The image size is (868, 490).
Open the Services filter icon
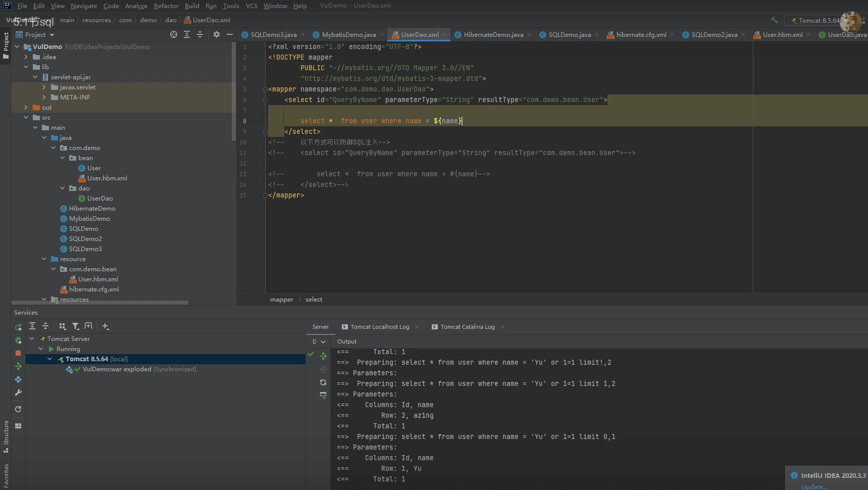(x=75, y=326)
